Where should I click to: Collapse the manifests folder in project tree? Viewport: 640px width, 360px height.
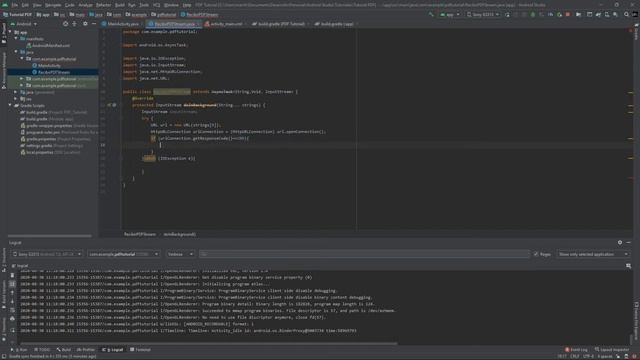click(x=16, y=39)
